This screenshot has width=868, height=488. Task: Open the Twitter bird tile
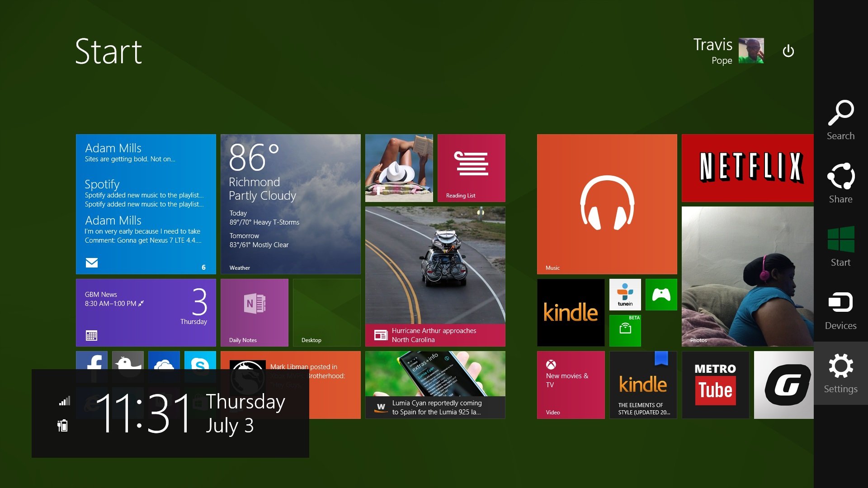coord(128,361)
